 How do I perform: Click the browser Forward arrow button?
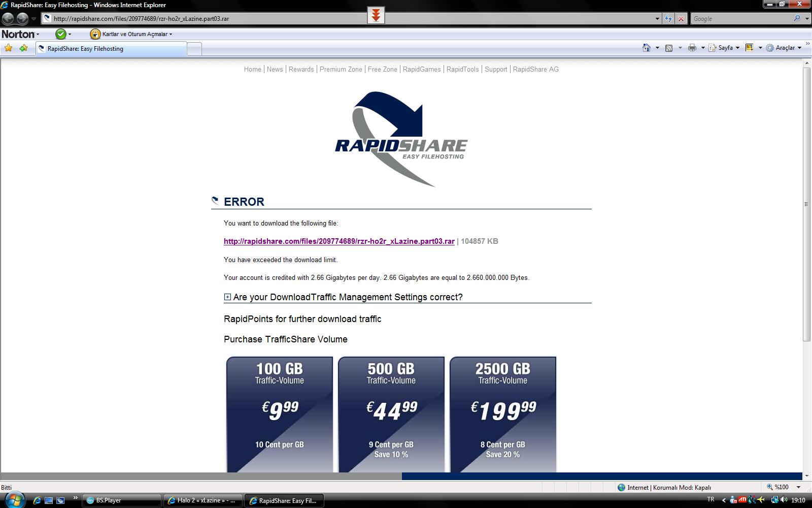pos(22,19)
